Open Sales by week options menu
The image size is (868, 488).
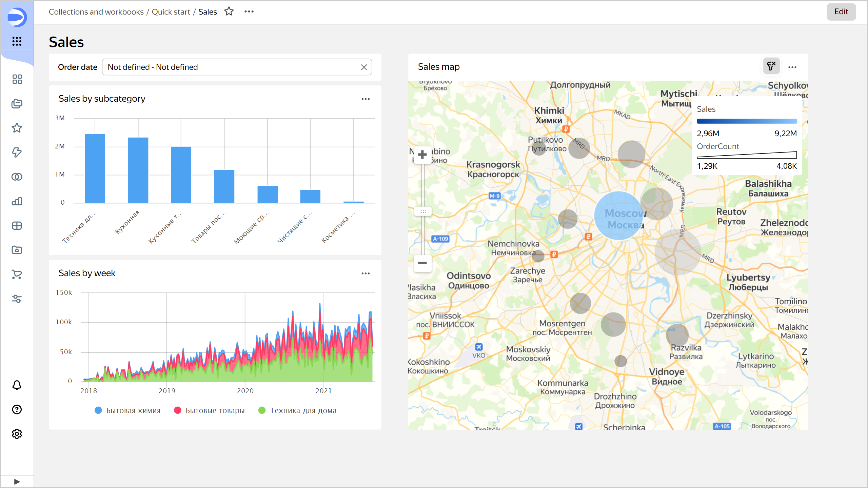(366, 273)
